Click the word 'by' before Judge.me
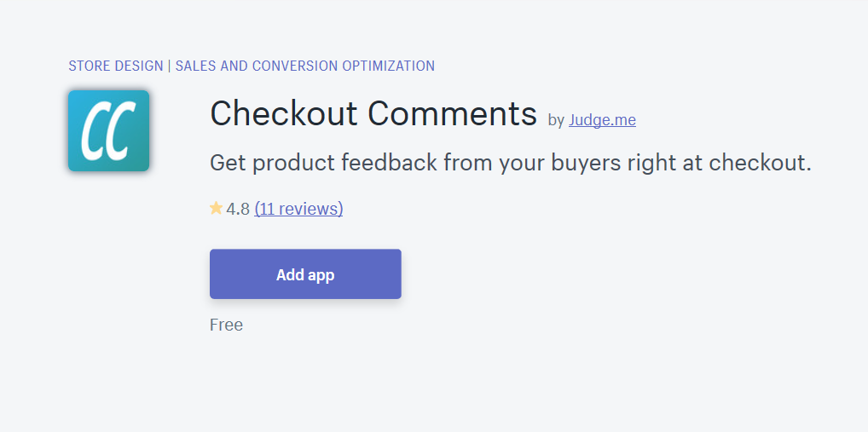Screen dimensions: 868x432 point(556,120)
